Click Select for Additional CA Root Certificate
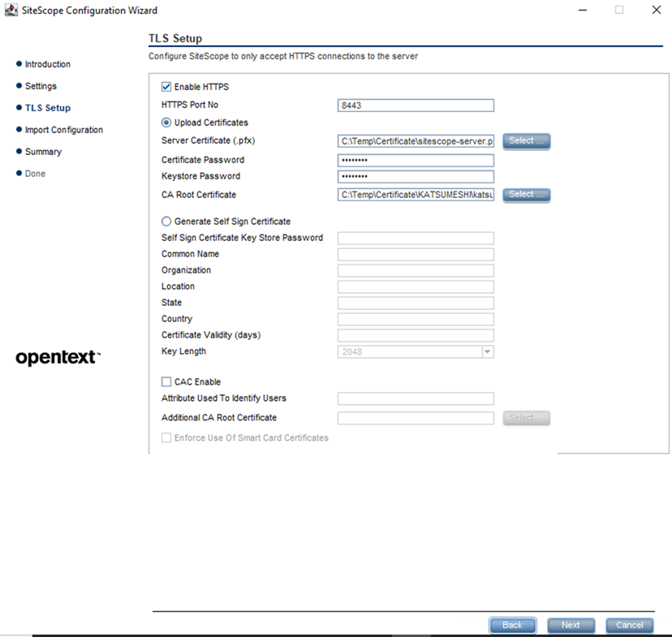Image resolution: width=672 pixels, height=637 pixels. tap(526, 418)
